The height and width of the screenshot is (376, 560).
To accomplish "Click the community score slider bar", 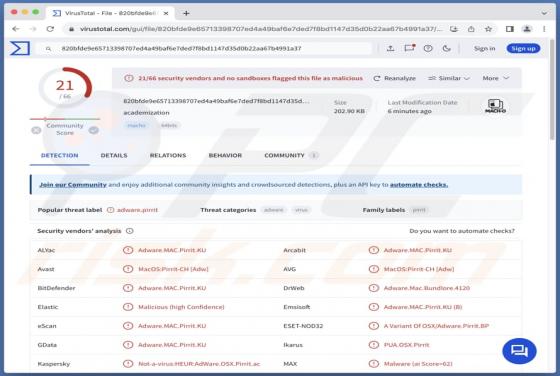I will tap(65, 119).
